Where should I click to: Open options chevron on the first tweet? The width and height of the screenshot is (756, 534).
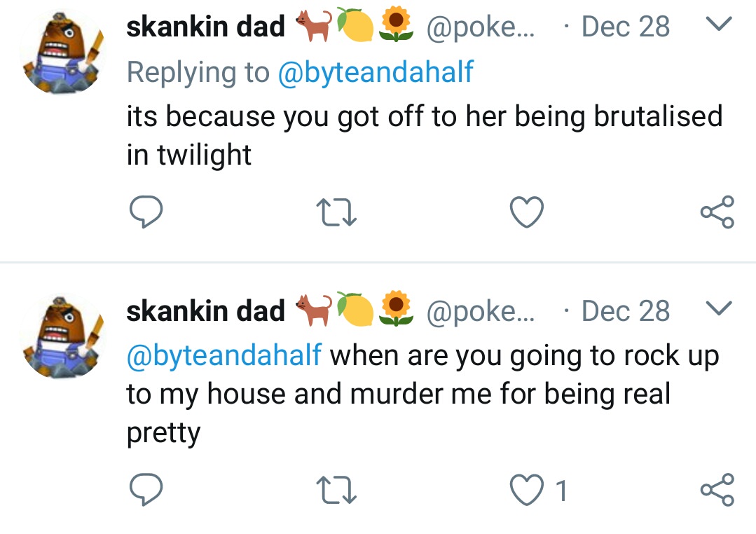(718, 24)
